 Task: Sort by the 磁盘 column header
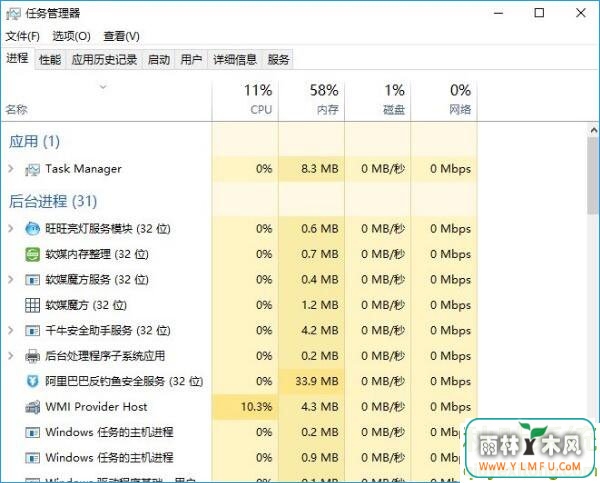[x=378, y=100]
